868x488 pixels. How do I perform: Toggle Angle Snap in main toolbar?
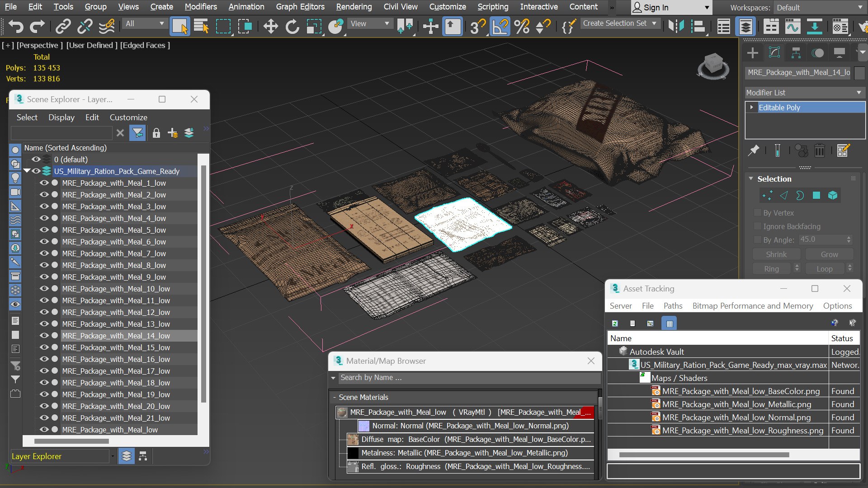click(500, 27)
